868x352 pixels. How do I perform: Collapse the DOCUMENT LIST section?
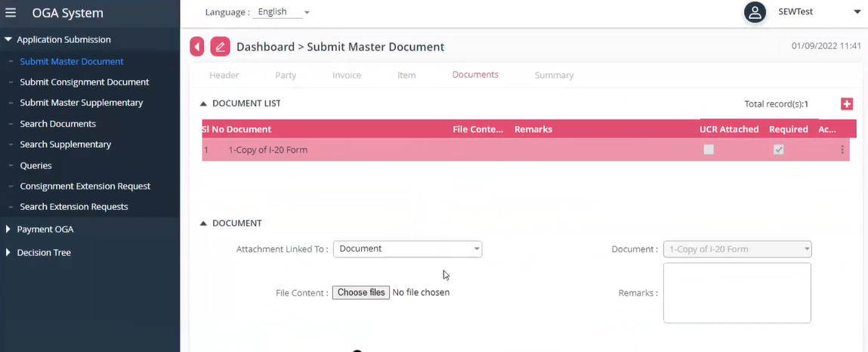click(x=203, y=103)
